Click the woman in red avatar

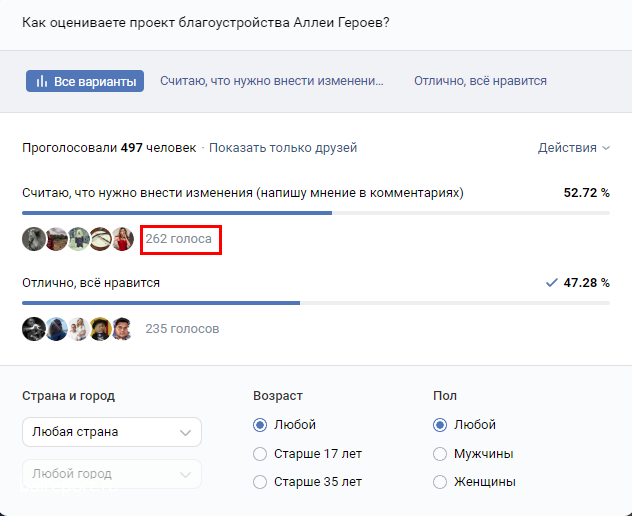click(x=122, y=239)
